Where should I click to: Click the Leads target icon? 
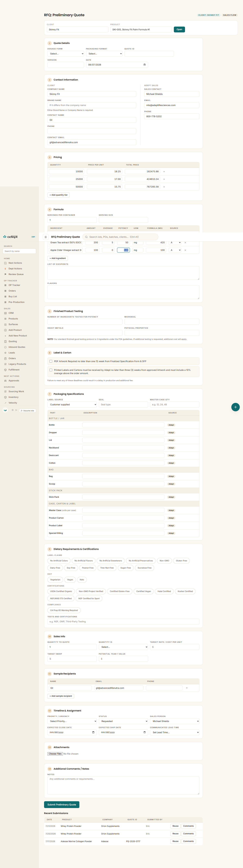coord(5,353)
